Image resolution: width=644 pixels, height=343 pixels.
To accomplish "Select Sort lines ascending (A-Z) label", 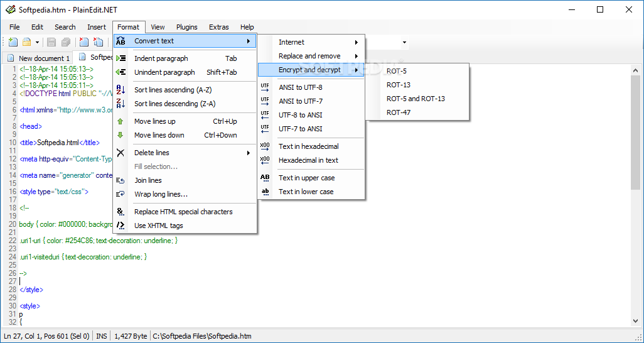I will pyautogui.click(x=173, y=90).
